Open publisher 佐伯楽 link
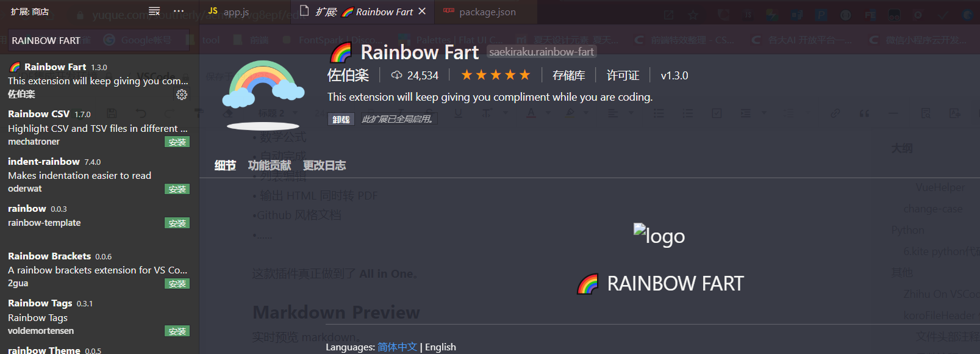980x354 pixels. (x=348, y=76)
